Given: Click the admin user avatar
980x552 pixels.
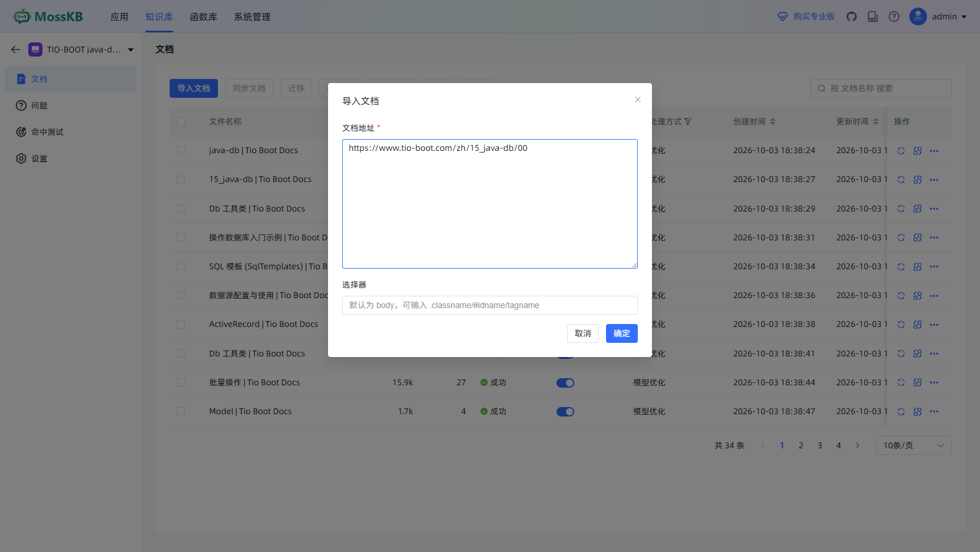Looking at the screenshot, I should 918,16.
